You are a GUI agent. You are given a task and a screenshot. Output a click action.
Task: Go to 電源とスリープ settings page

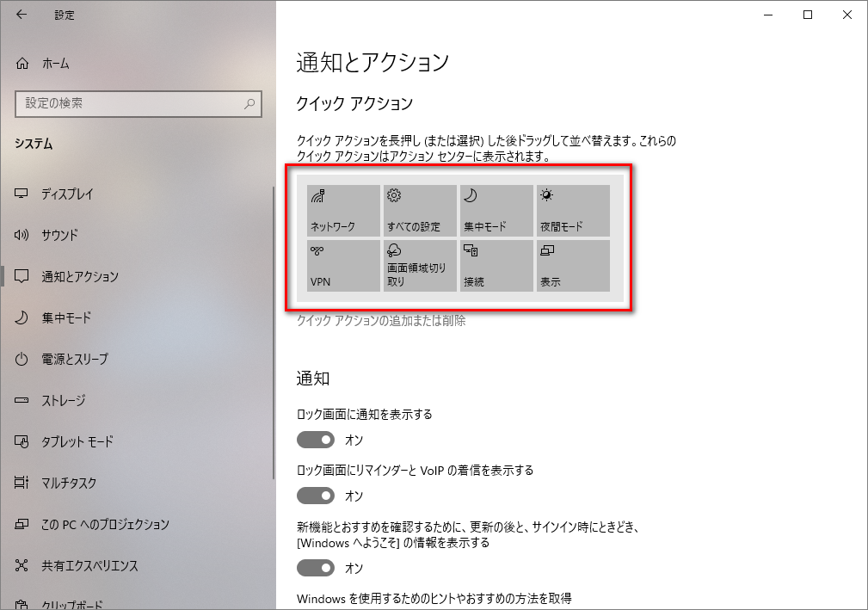point(74,359)
